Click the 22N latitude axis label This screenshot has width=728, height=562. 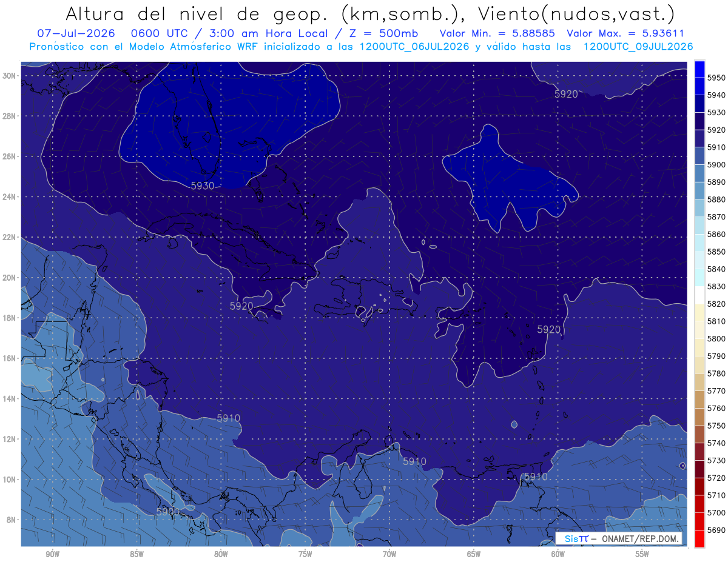click(9, 237)
